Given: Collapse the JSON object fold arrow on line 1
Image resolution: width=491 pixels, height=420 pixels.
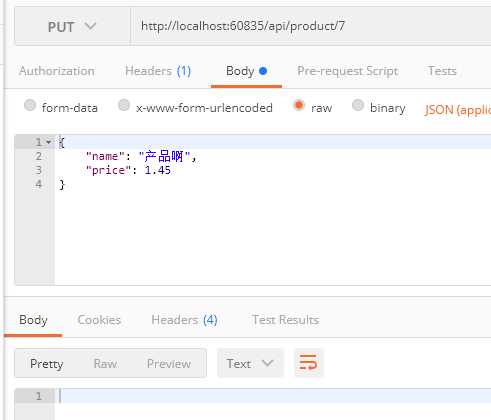Looking at the screenshot, I should point(49,142).
